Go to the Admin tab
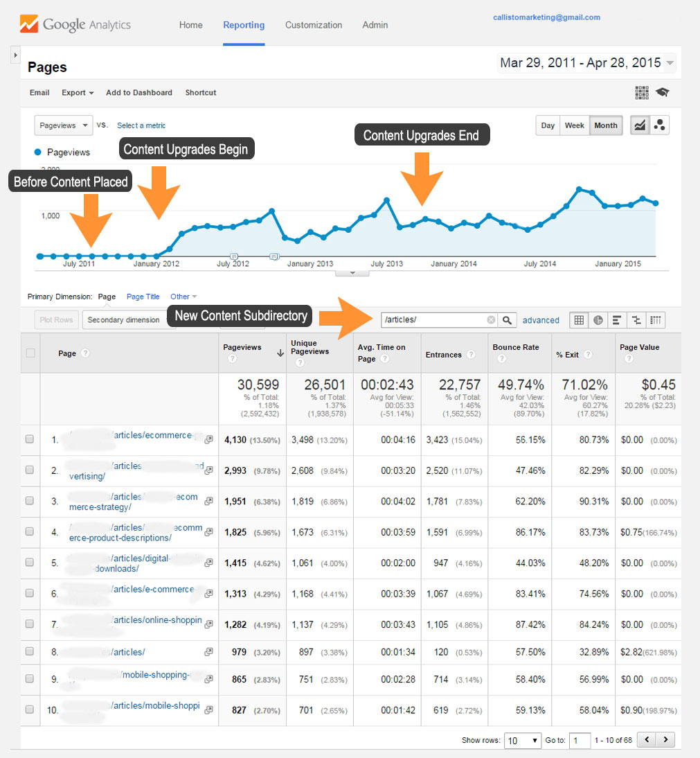700x758 pixels. 375,25
